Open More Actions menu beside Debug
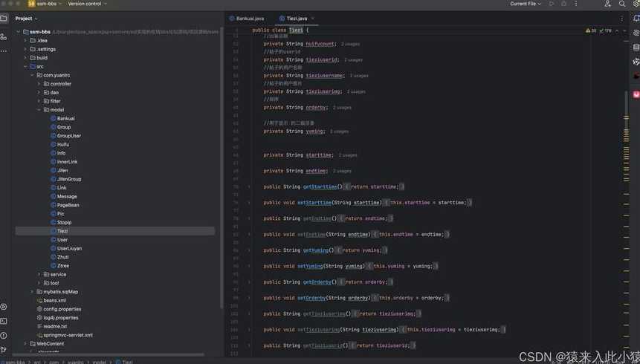This screenshot has width=640, height=364. coord(576,4)
